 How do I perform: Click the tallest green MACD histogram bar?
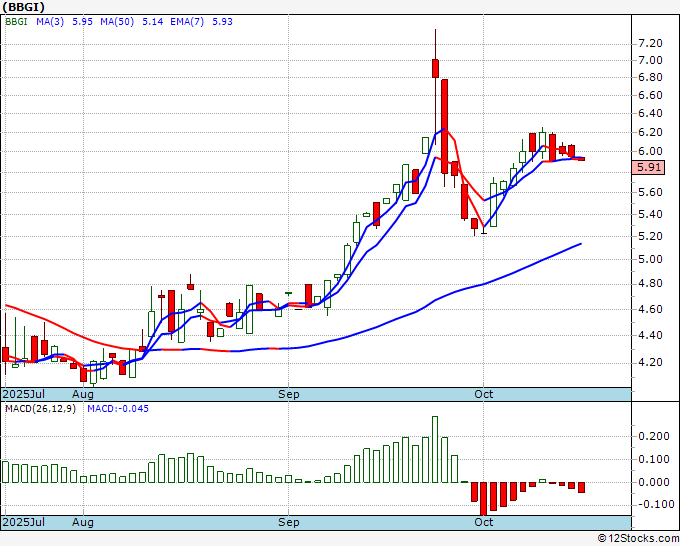[x=435, y=449]
